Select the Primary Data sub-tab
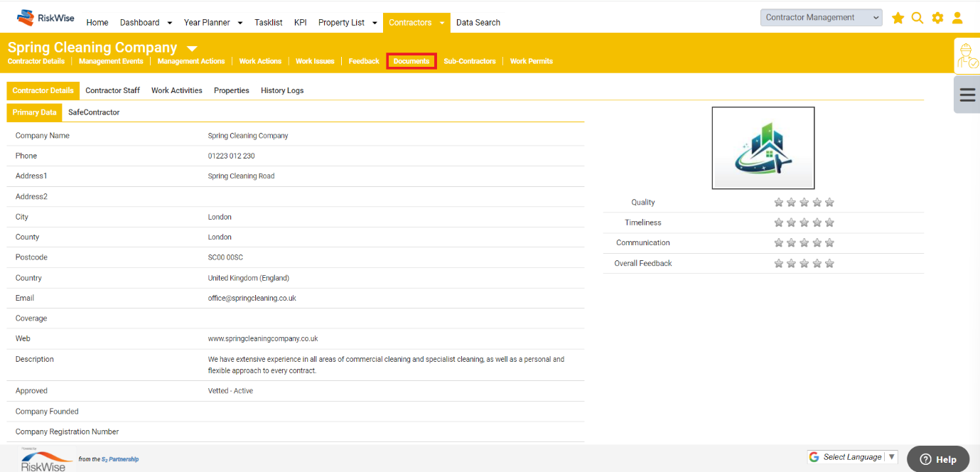980x472 pixels. [34, 112]
